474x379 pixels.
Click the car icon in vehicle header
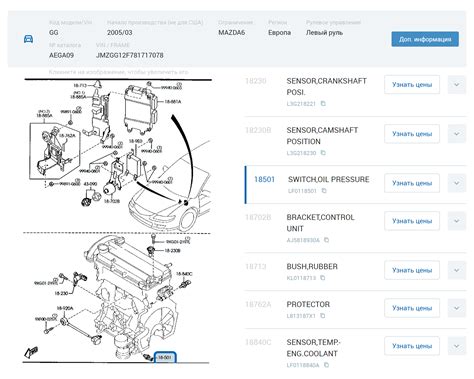tap(29, 39)
